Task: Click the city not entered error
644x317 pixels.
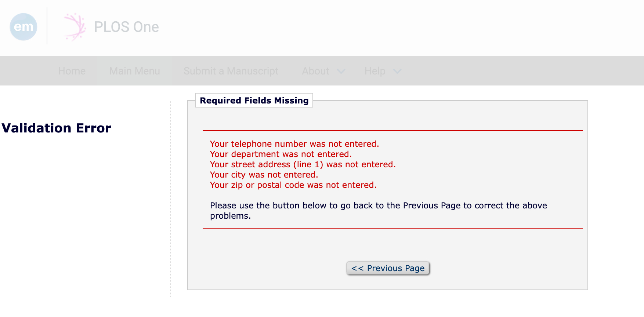Action: tap(264, 175)
